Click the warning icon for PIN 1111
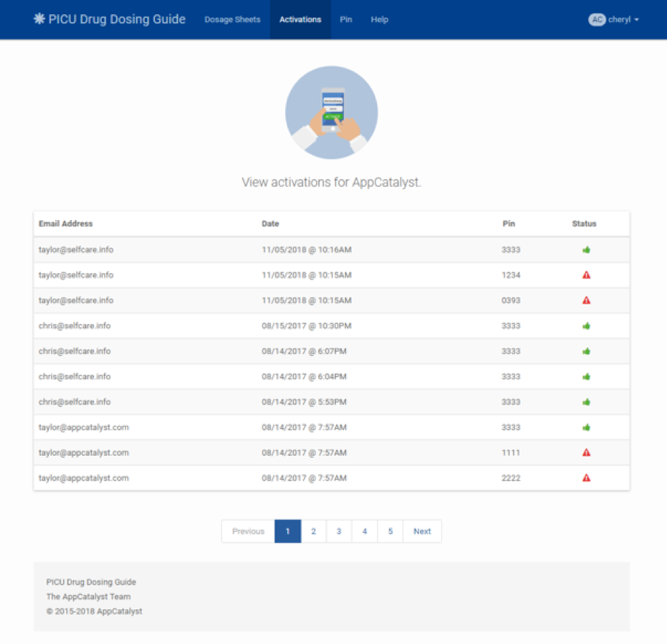The height and width of the screenshot is (644, 667). [x=586, y=452]
